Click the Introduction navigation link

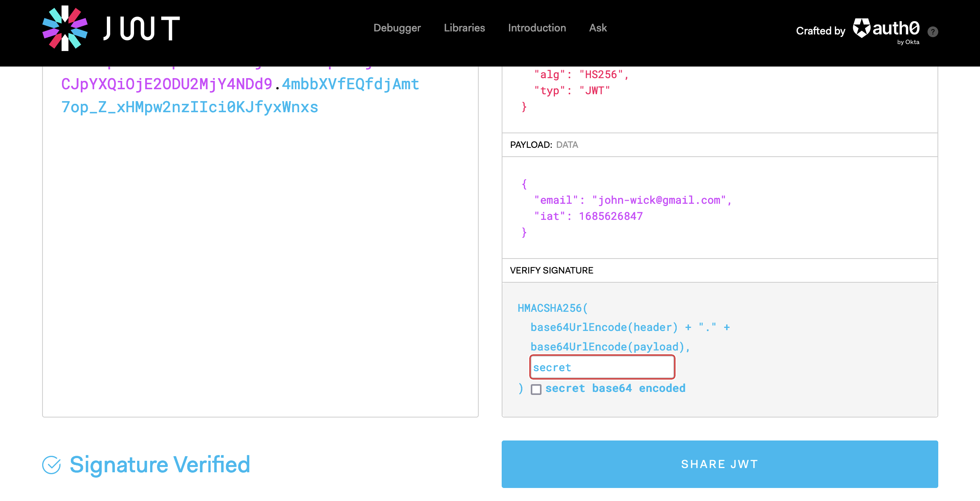click(537, 28)
